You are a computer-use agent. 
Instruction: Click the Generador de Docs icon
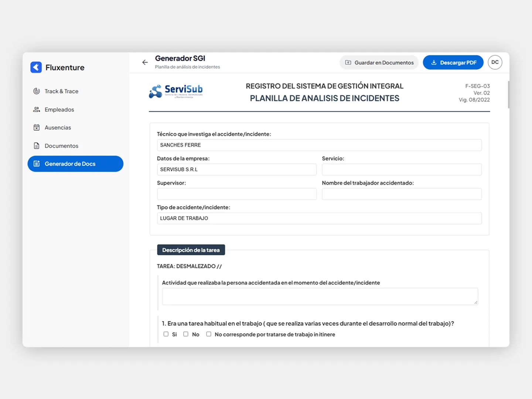(37, 164)
